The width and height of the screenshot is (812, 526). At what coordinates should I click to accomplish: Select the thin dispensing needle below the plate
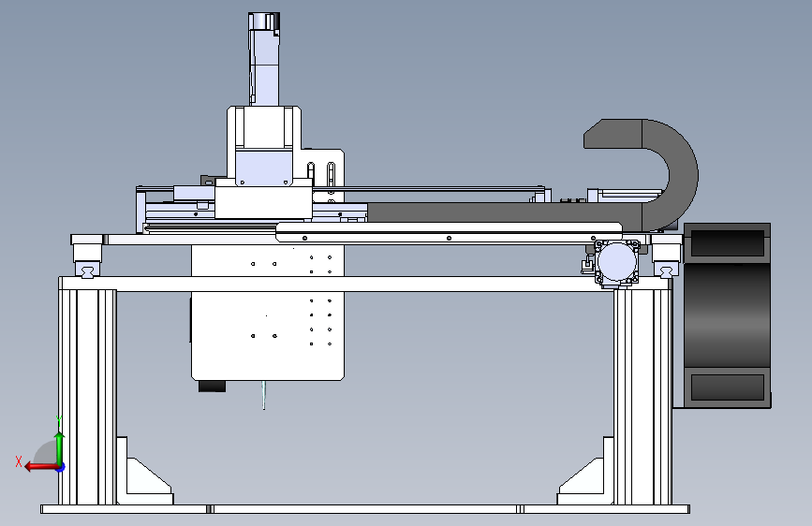pos(264,395)
